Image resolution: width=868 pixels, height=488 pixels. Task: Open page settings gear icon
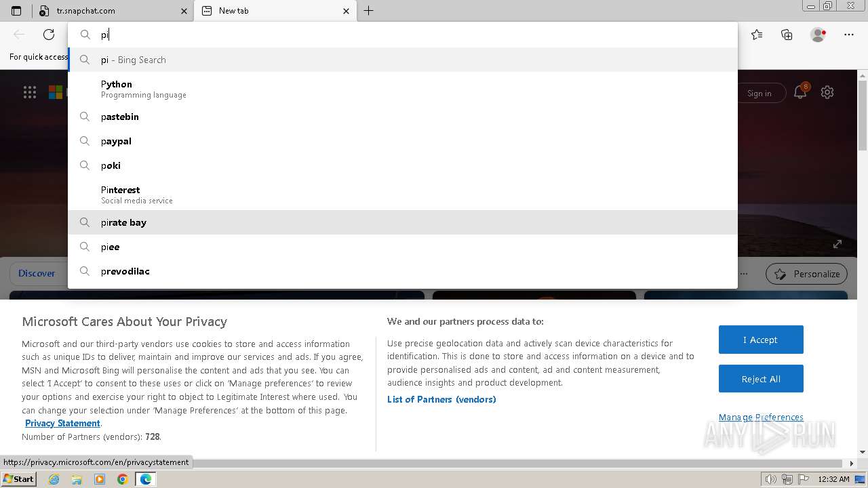[x=827, y=92]
